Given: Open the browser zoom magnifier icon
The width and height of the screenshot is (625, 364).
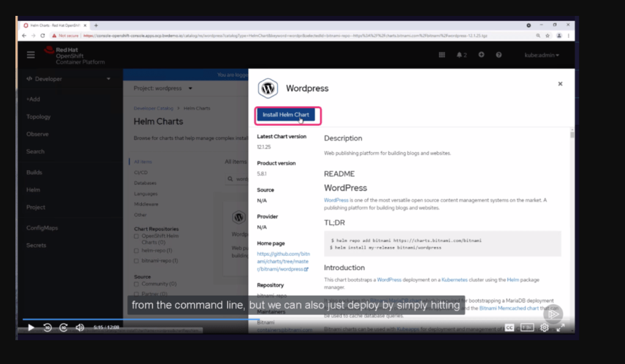Looking at the screenshot, I should 538,35.
